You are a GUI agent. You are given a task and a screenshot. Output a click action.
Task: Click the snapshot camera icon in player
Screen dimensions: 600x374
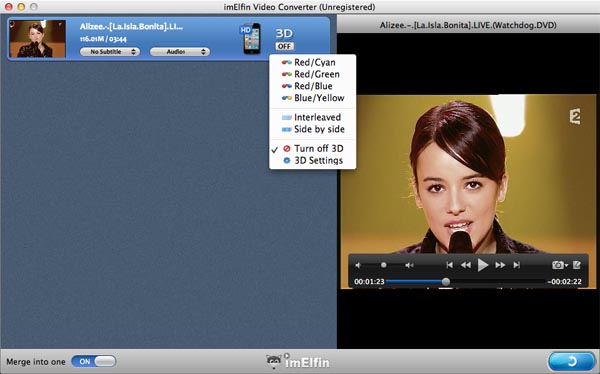(558, 265)
